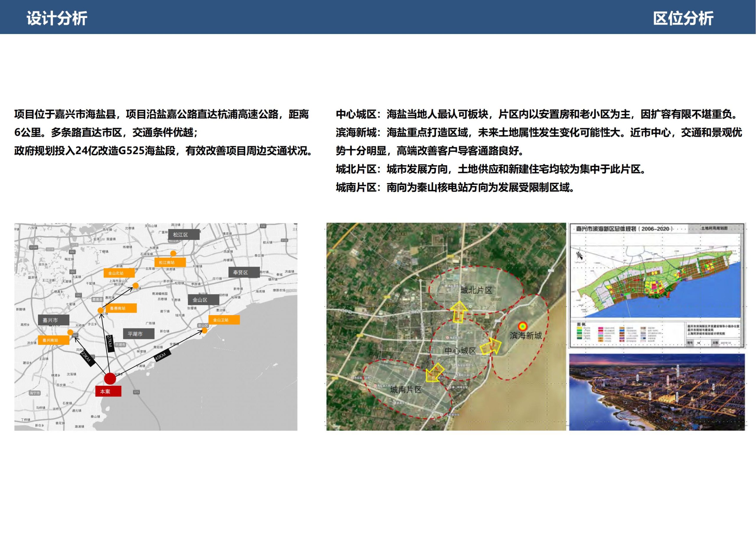Click the satellite district map image

(x=446, y=327)
